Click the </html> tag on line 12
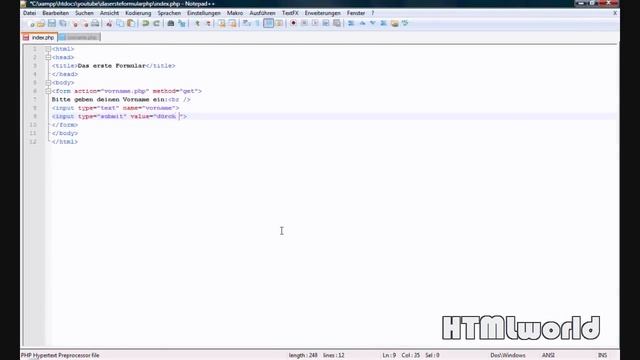 [x=64, y=142]
